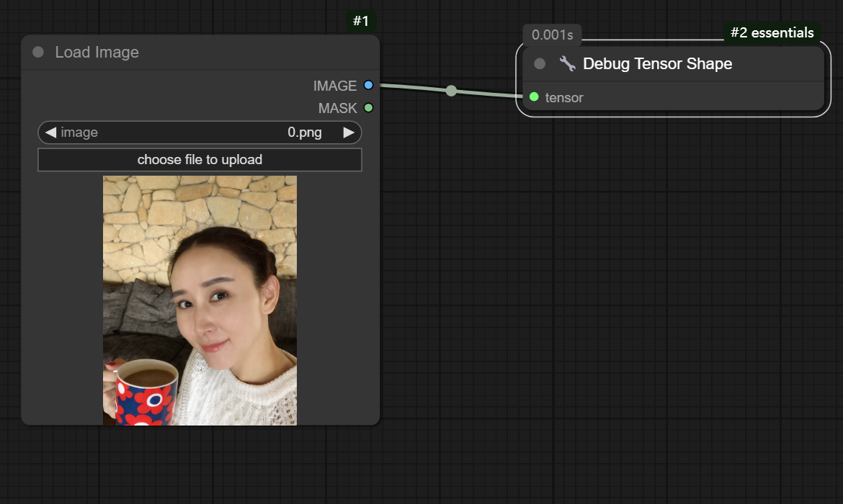Click the #2 essentials badge

point(772,32)
